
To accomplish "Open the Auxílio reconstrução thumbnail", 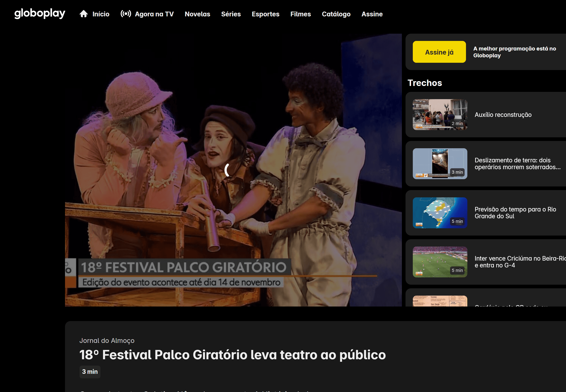I will point(440,114).
